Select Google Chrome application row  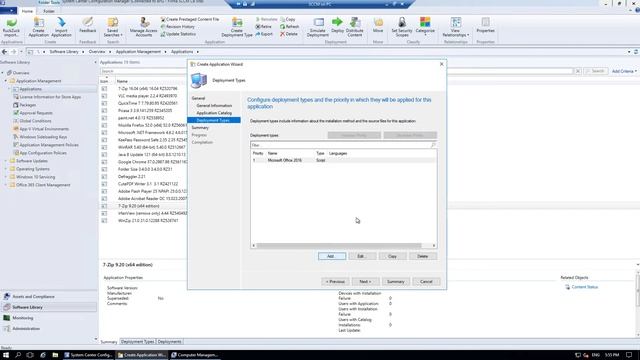(x=143, y=162)
